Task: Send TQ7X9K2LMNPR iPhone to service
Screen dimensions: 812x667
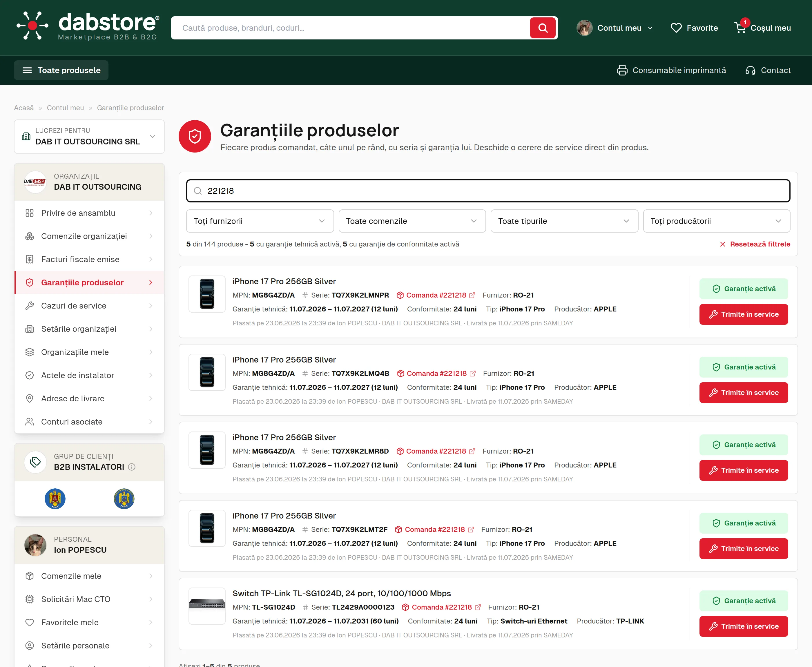Action: [744, 314]
